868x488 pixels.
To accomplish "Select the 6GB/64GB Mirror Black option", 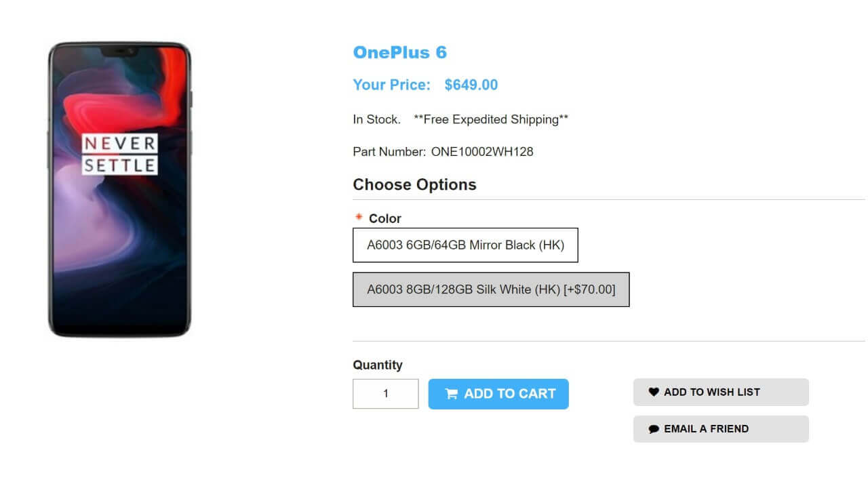I will click(465, 245).
